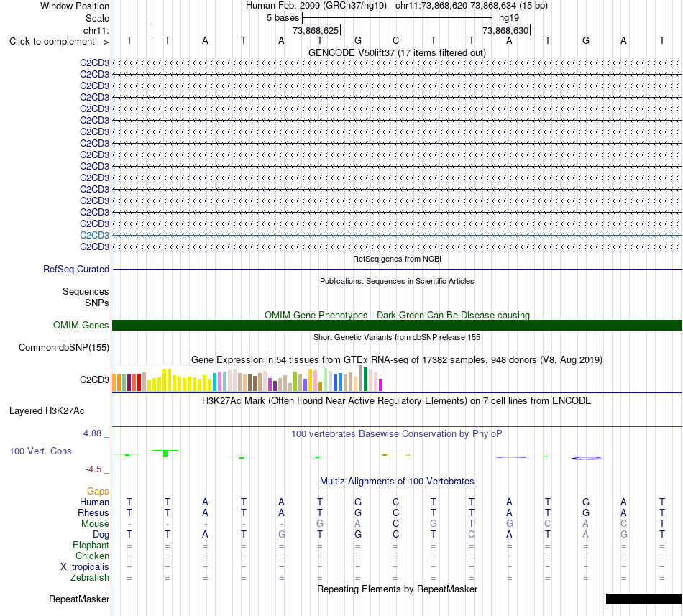Viewport: 683px width, 616px height.
Task: Open the GENCODE V50lift37 track title
Action: (397, 52)
